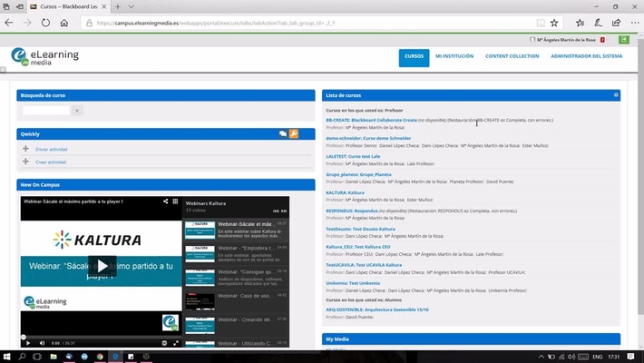Play playlist item Webinar: "Consigue qu..."

tap(236, 277)
